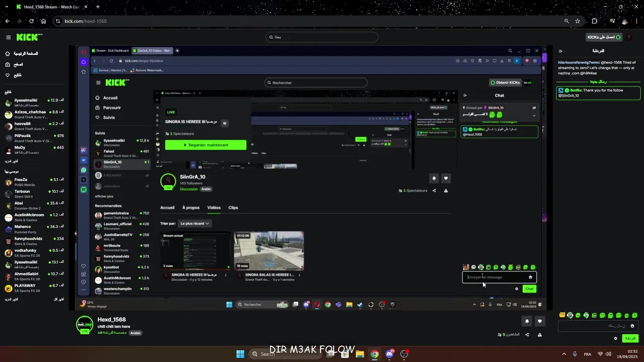The image size is (644, 362).
Task: Go to home via the house icon
Action: [8, 54]
